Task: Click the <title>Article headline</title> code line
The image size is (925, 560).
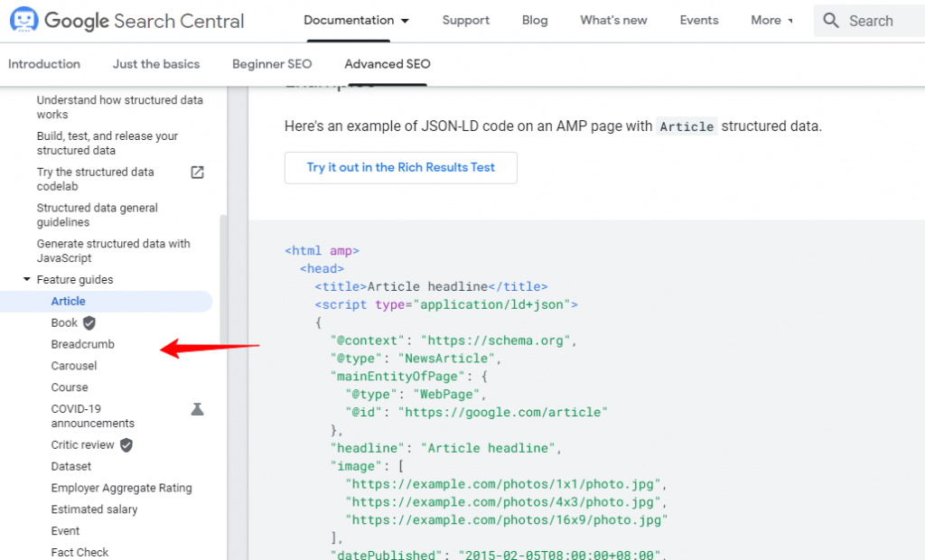Action: pos(431,287)
